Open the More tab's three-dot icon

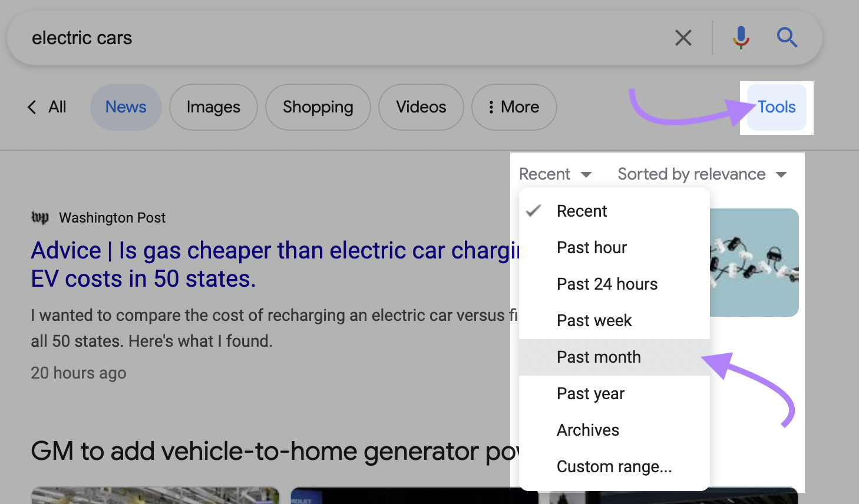(493, 107)
